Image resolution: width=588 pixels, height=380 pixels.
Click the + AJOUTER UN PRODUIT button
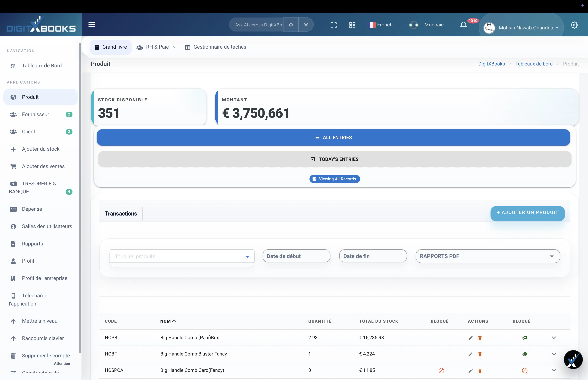[x=527, y=212]
